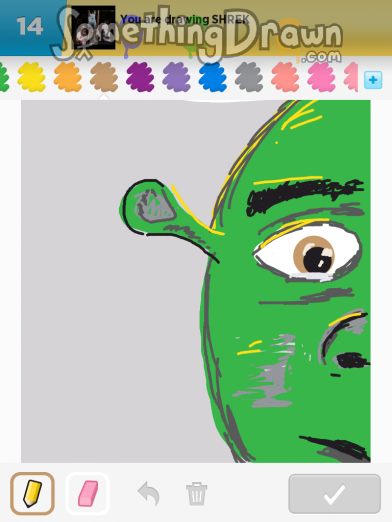Click the turn counter showing 14
This screenshot has width=392, height=522.
(30, 26)
